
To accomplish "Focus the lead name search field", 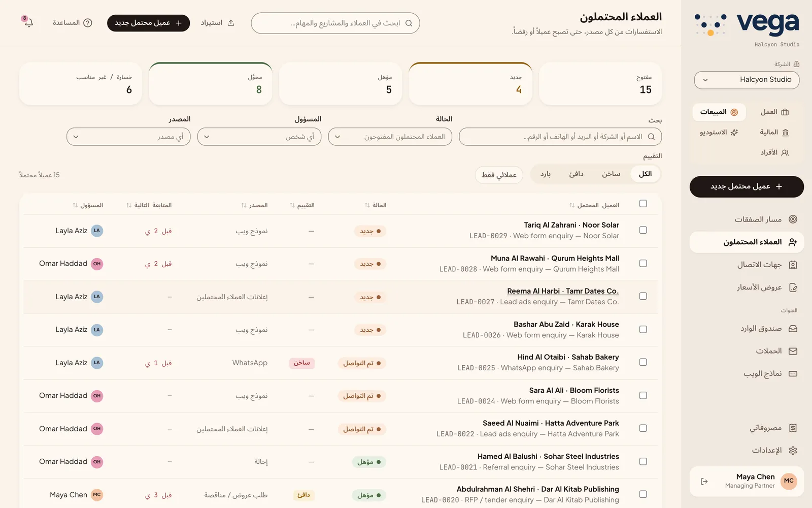I will [560, 137].
